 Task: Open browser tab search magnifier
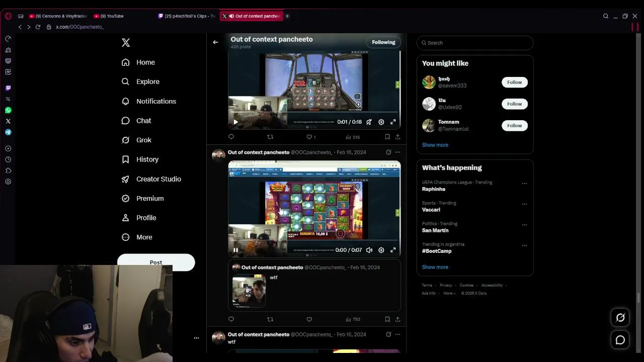click(606, 16)
